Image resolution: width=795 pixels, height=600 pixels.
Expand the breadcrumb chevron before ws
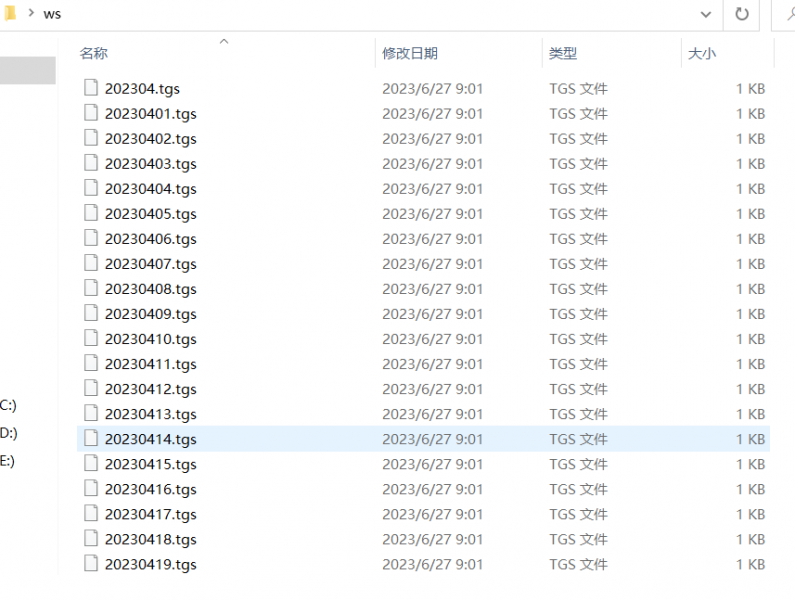point(30,14)
